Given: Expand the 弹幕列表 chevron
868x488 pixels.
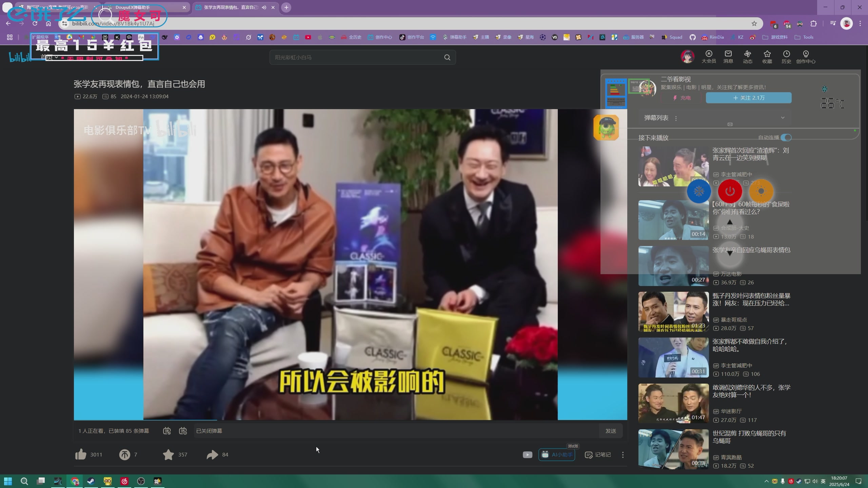Looking at the screenshot, I should pyautogui.click(x=783, y=118).
